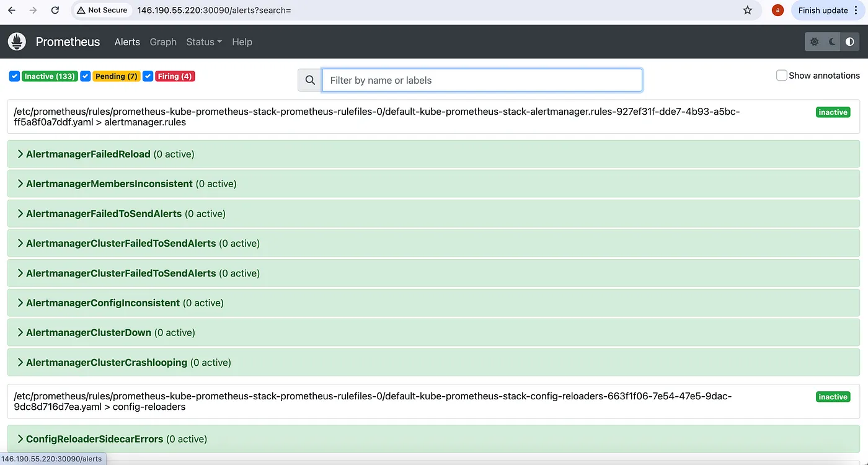Click the Prometheus brand title

click(68, 42)
